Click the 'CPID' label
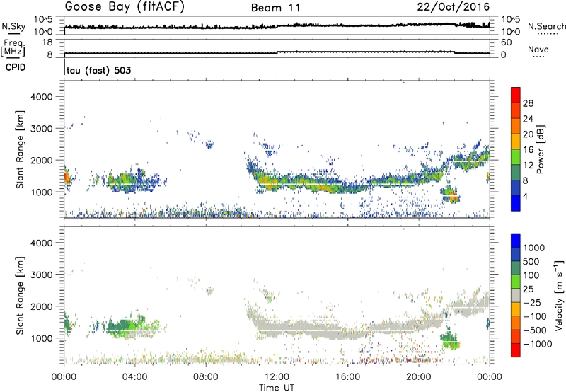Viewport: 566px width, 392px height. pyautogui.click(x=16, y=67)
